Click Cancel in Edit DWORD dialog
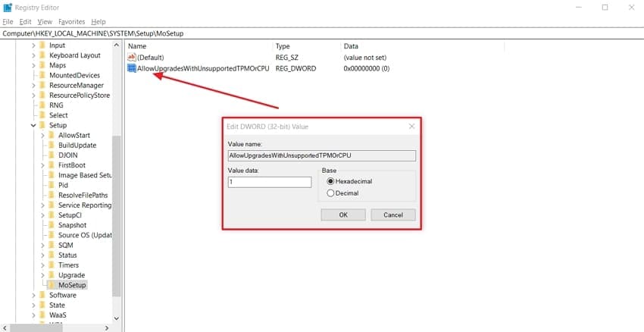The height and width of the screenshot is (332, 644). coord(393,215)
